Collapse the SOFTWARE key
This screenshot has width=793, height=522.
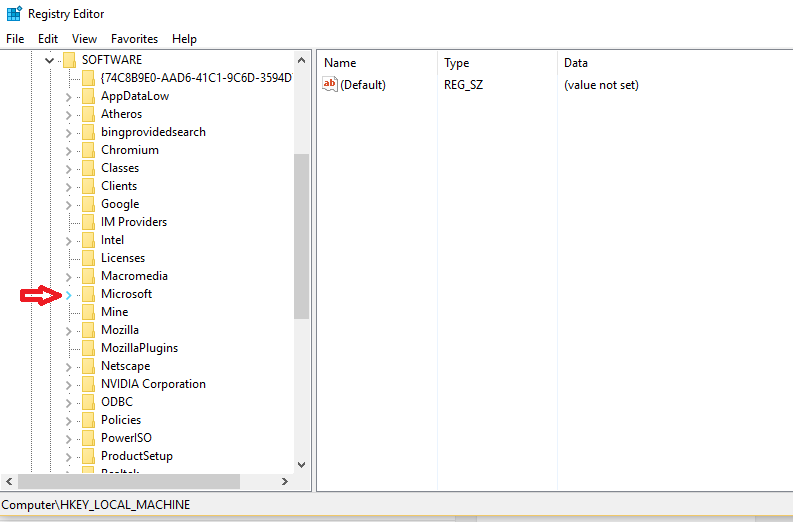pos(49,61)
